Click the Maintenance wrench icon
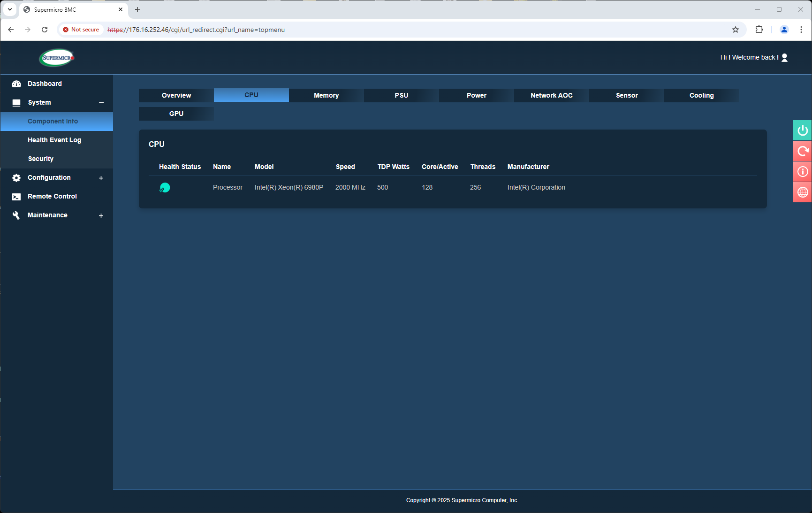 tap(16, 215)
